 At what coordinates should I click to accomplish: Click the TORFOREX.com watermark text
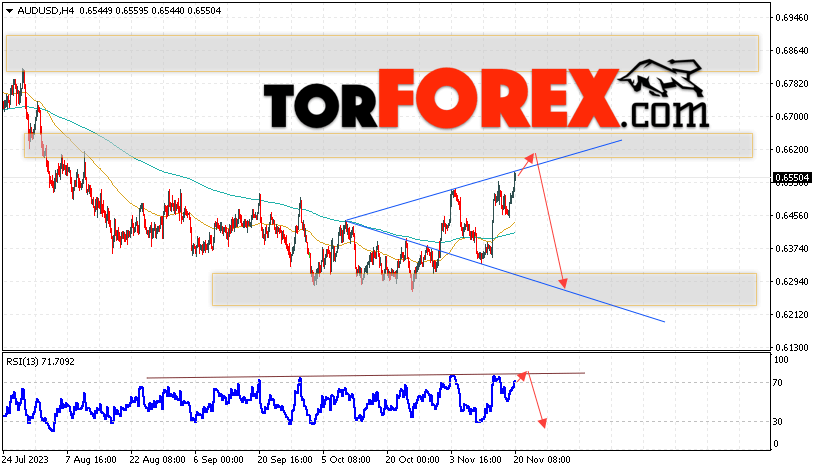tap(487, 99)
